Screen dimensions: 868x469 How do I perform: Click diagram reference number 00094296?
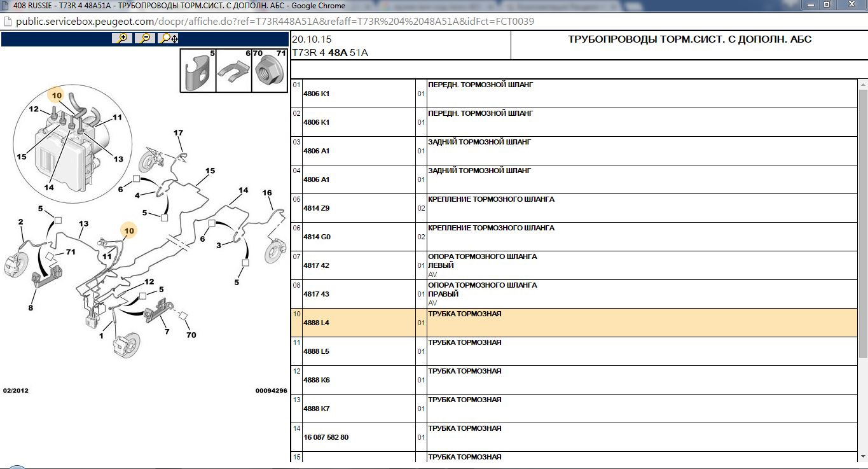coord(272,391)
